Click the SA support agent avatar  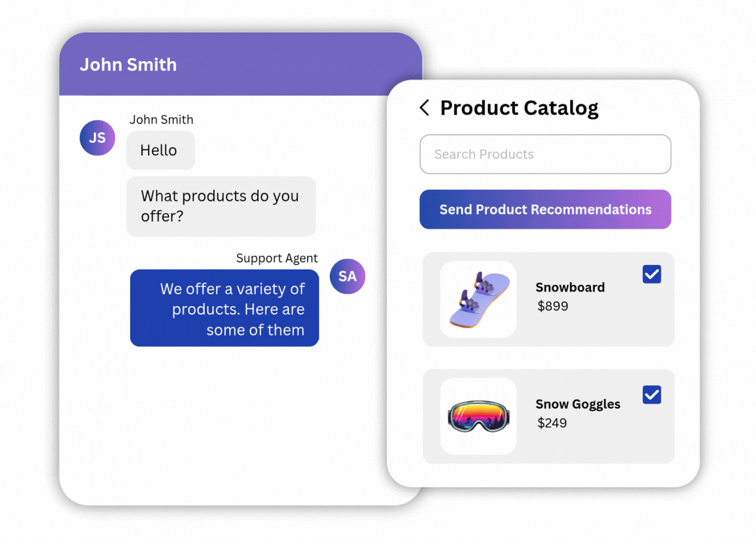[x=347, y=276]
